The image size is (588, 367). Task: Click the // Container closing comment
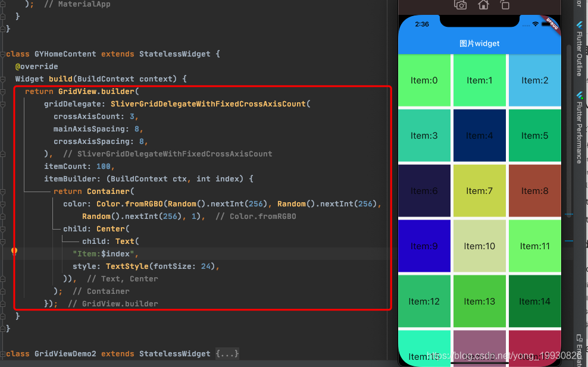101,291
